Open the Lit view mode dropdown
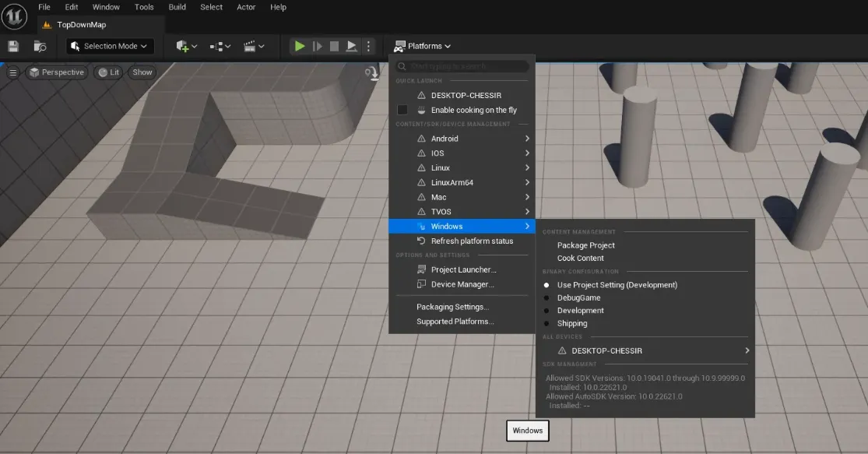Viewport: 868px width, 454px height. click(x=108, y=72)
